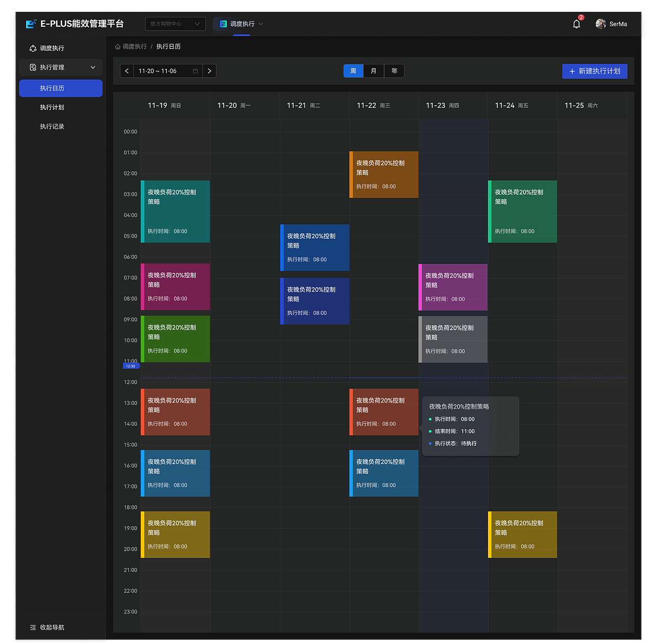Click the 23:00 time label
Image resolution: width=657 pixels, height=644 pixels.
[130, 612]
